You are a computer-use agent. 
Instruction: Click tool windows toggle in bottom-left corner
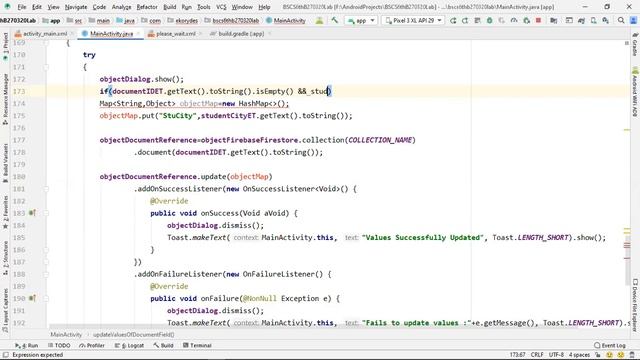5,355
